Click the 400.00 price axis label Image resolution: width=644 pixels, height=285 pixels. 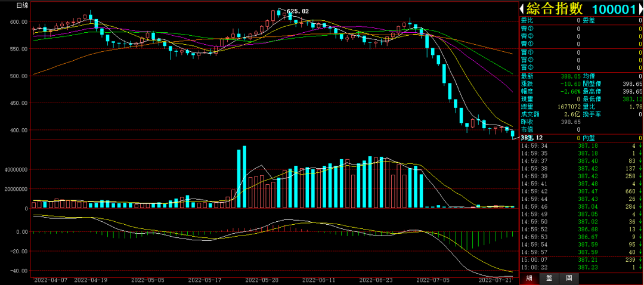click(19, 130)
